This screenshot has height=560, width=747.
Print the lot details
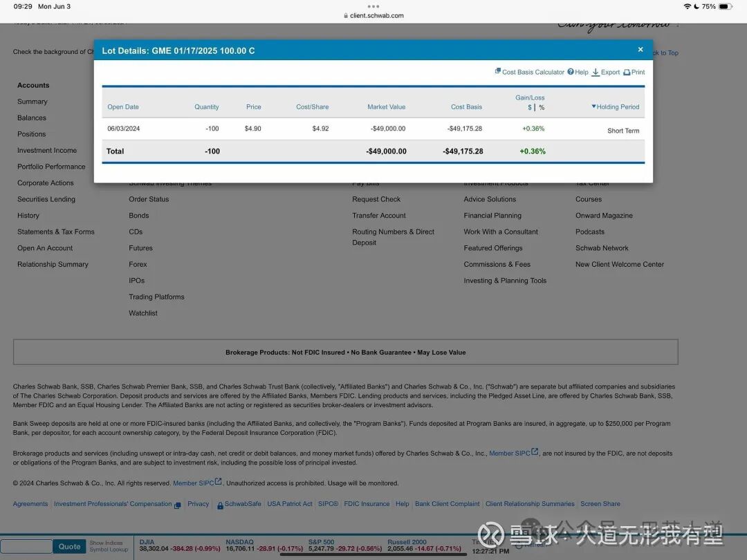[x=634, y=72]
